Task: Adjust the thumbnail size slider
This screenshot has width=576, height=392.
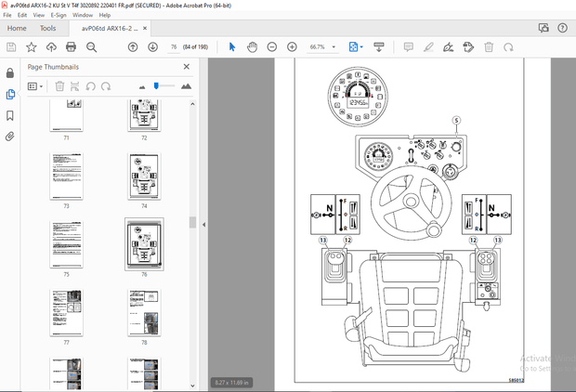Action: [156, 86]
